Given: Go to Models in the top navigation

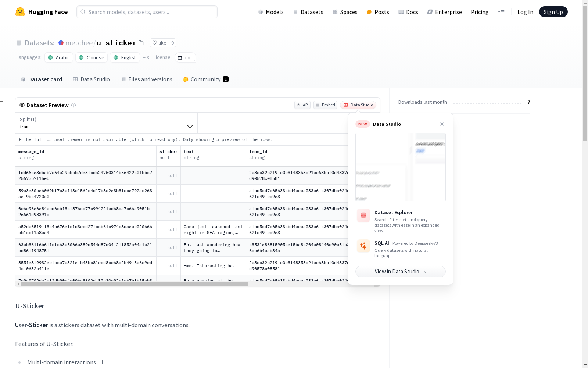Looking at the screenshot, I should coord(271,12).
